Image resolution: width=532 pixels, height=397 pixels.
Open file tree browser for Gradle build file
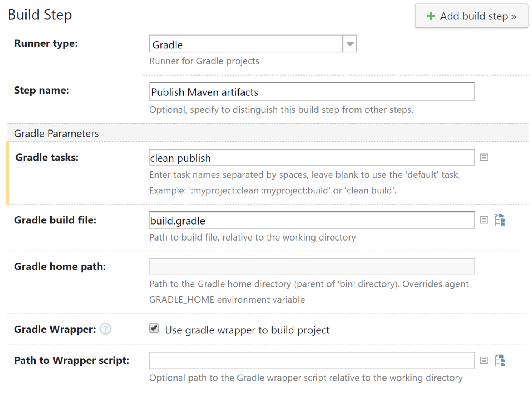pyautogui.click(x=499, y=220)
